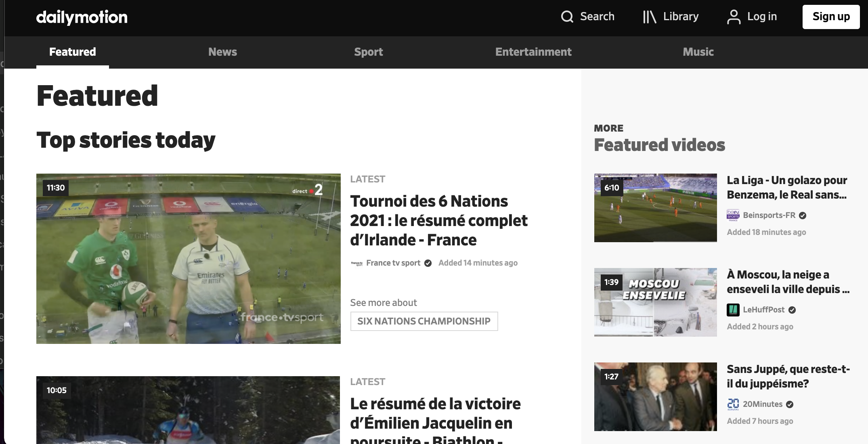This screenshot has height=444, width=868.
Task: Click the France tv sport channel avatar
Action: (x=356, y=263)
